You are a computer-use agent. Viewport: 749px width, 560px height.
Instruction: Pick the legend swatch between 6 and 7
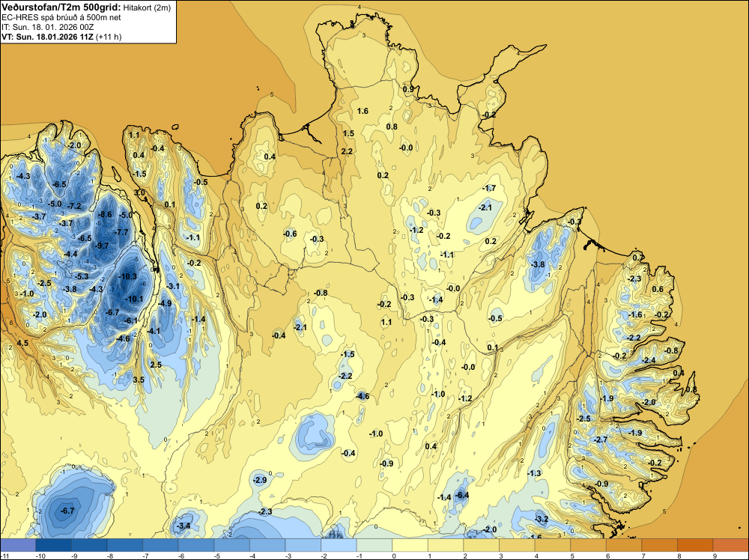pos(624,545)
